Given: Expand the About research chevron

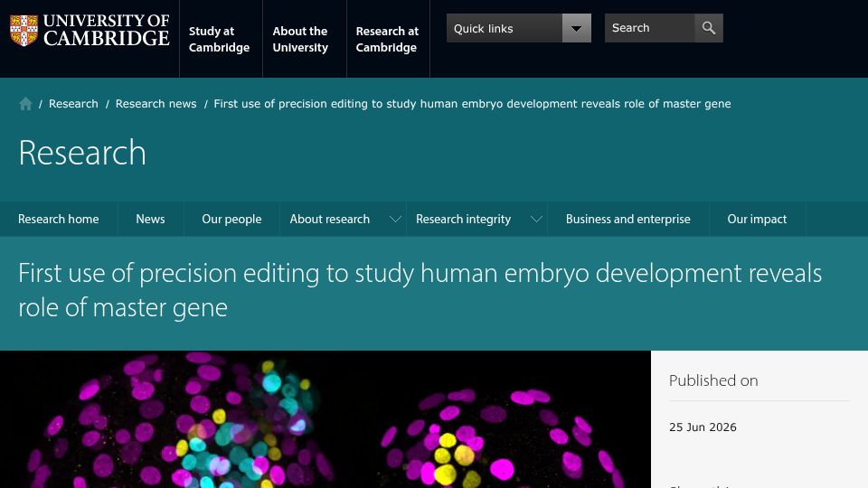Looking at the screenshot, I should pyautogui.click(x=395, y=219).
